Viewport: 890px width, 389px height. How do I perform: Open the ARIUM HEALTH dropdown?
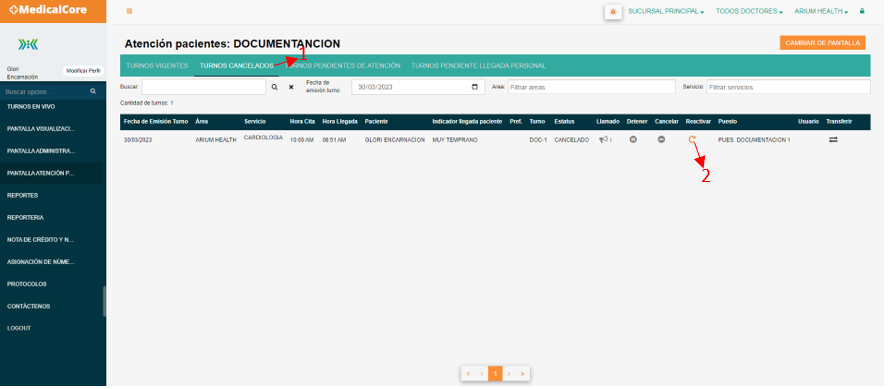(821, 11)
